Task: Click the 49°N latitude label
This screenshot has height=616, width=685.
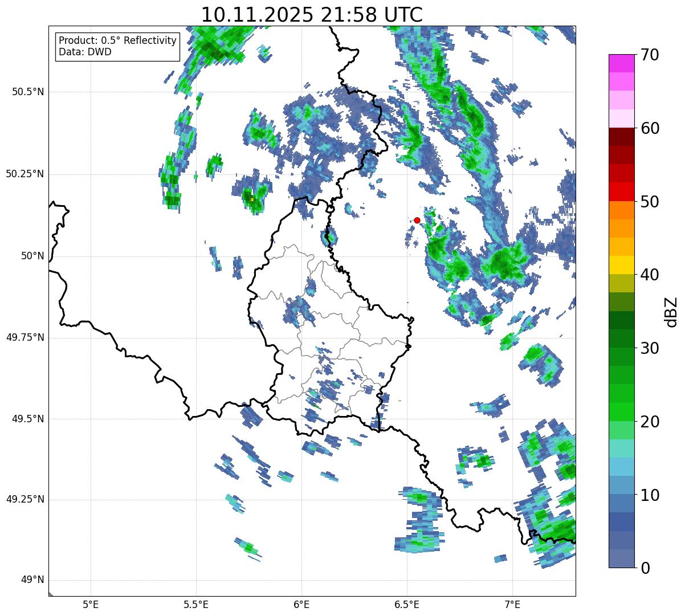Action: 32,580
